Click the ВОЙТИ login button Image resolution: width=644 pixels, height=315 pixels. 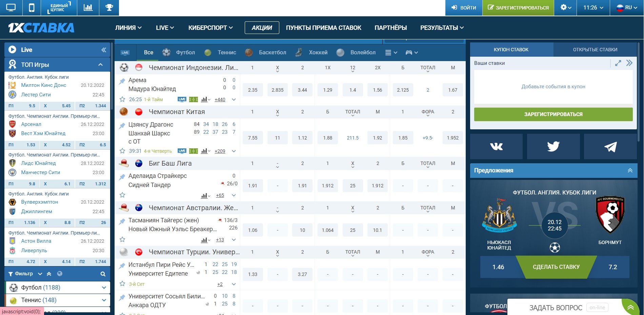(464, 7)
